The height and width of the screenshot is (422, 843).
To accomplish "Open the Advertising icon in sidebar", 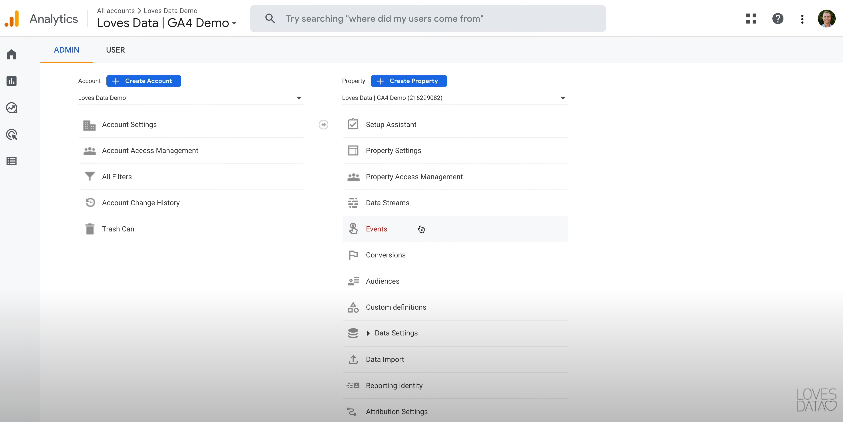I will [x=11, y=134].
